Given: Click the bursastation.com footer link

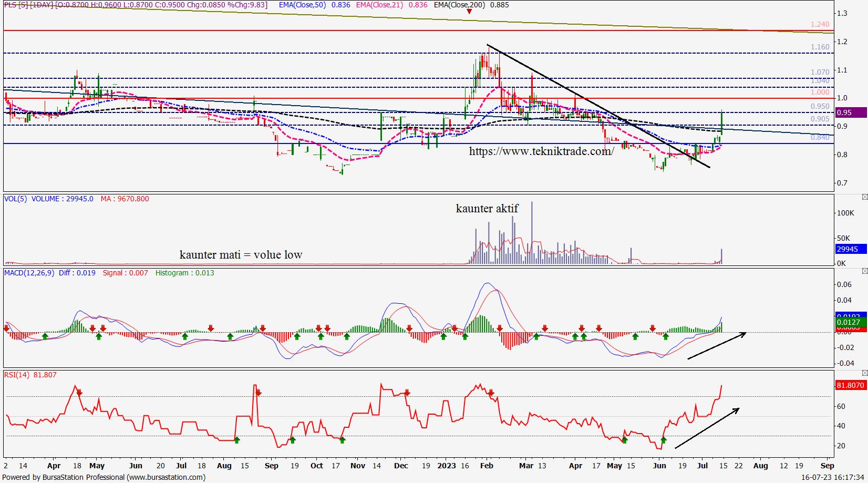Looking at the screenshot, I should click(168, 477).
